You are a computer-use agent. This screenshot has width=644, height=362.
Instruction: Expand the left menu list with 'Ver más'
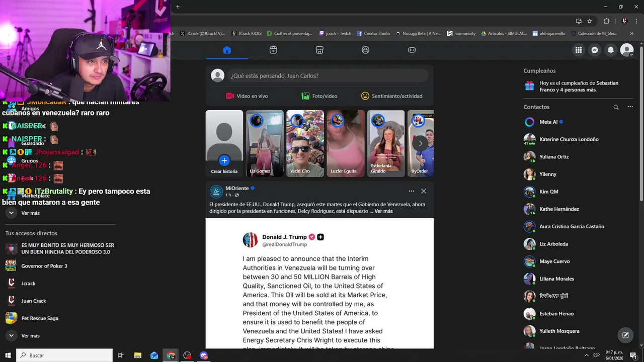(x=30, y=213)
